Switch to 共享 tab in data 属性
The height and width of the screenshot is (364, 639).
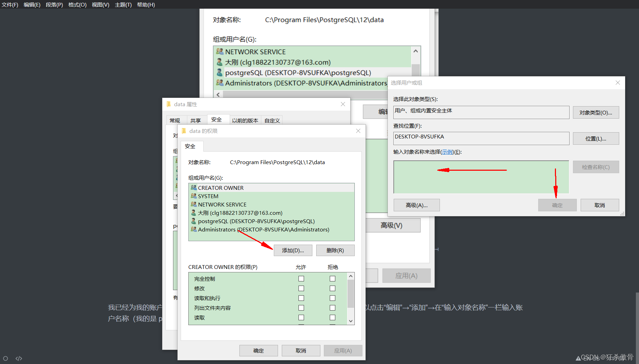coord(196,120)
